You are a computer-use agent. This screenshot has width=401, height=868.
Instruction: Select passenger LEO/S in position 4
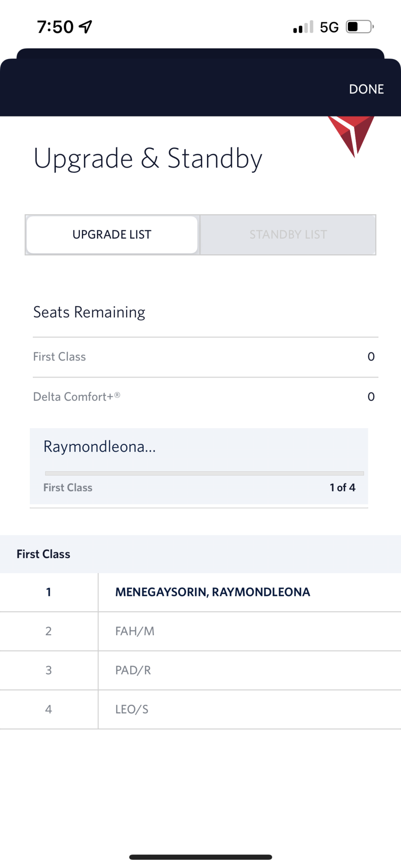pyautogui.click(x=200, y=709)
